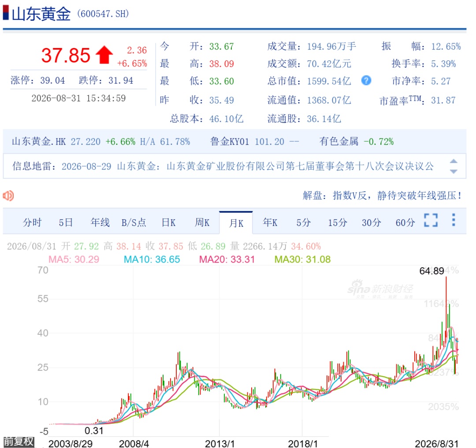Screen dimensions: 476x448
Task: Click the news ticker up arrow
Action: pos(454,161)
